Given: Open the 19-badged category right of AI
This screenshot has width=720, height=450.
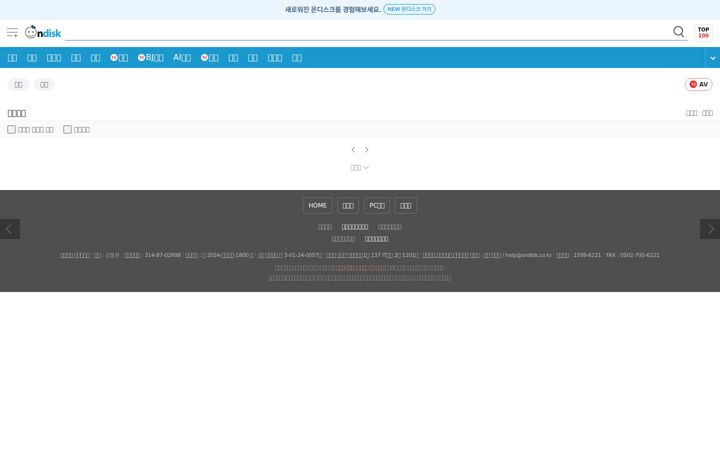Looking at the screenshot, I should (x=209, y=57).
